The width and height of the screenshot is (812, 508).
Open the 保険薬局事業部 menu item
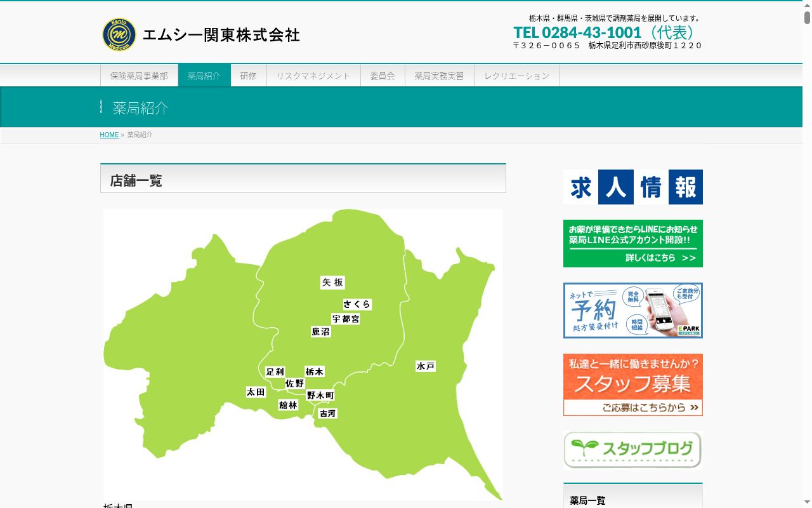click(x=139, y=76)
